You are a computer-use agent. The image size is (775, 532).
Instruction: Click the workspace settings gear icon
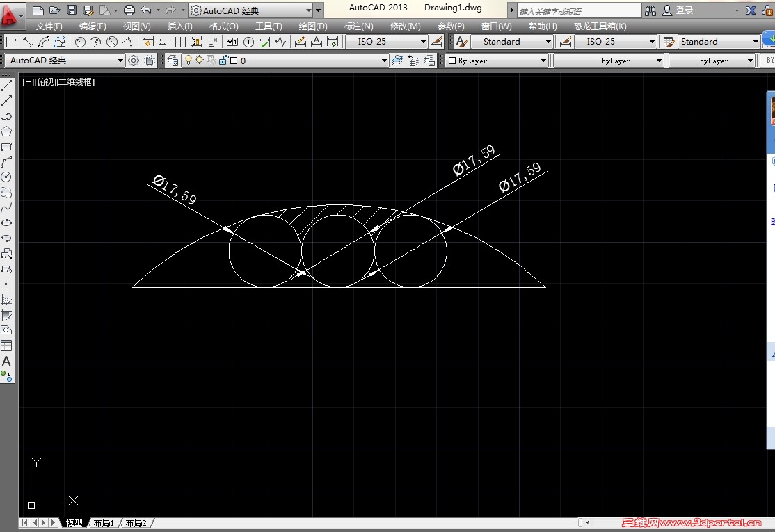pyautogui.click(x=134, y=61)
